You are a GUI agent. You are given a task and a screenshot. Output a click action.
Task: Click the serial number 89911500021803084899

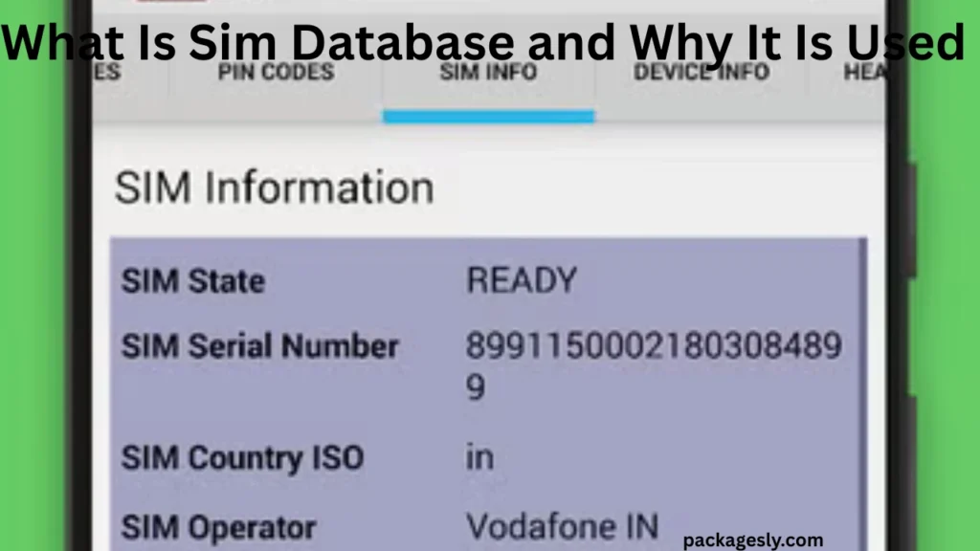654,347
